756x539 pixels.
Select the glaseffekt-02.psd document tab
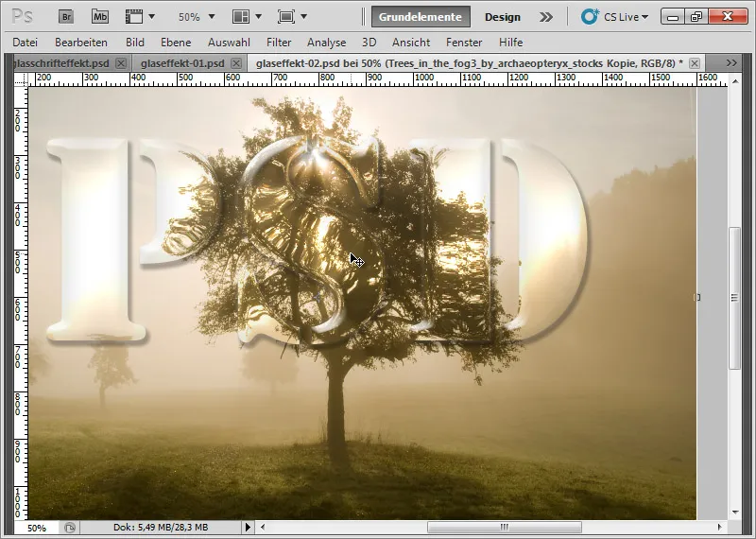point(470,63)
